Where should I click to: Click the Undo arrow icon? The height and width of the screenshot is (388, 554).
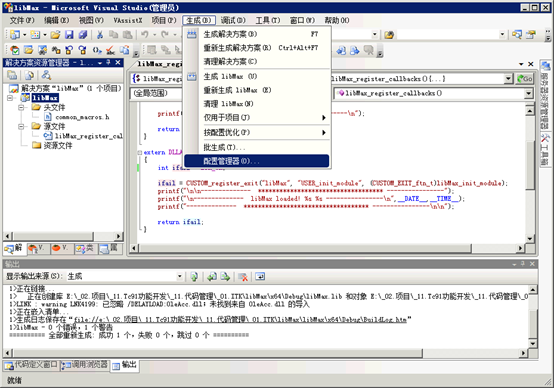pos(145,35)
